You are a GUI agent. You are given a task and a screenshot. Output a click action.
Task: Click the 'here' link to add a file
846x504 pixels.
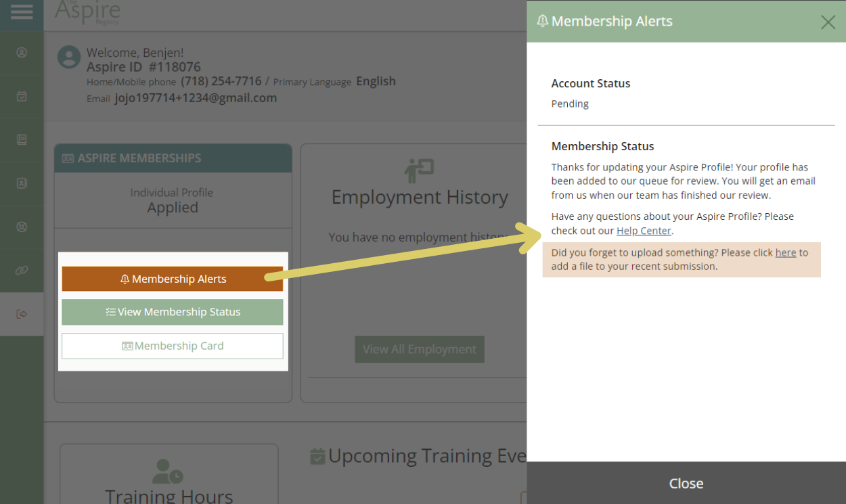pos(786,252)
